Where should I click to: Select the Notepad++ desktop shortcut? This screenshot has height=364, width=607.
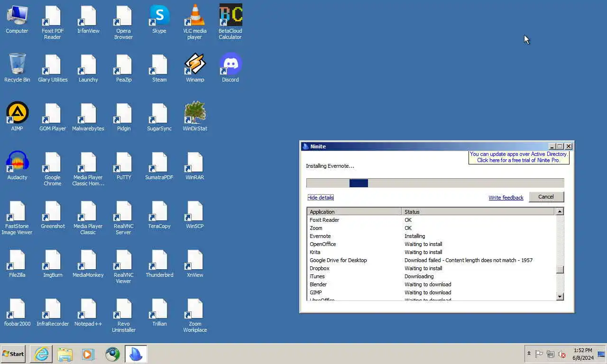88,313
